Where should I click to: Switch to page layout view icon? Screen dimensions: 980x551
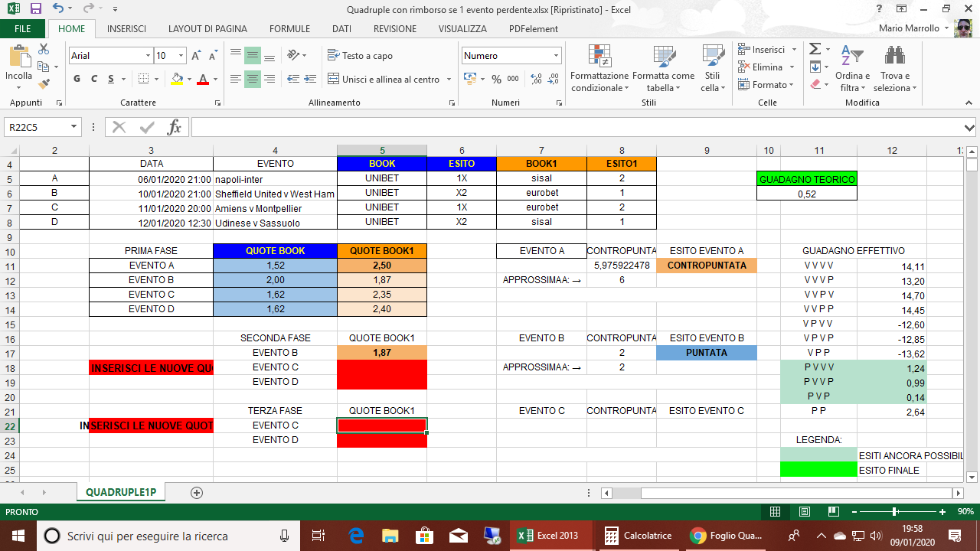[803, 512]
